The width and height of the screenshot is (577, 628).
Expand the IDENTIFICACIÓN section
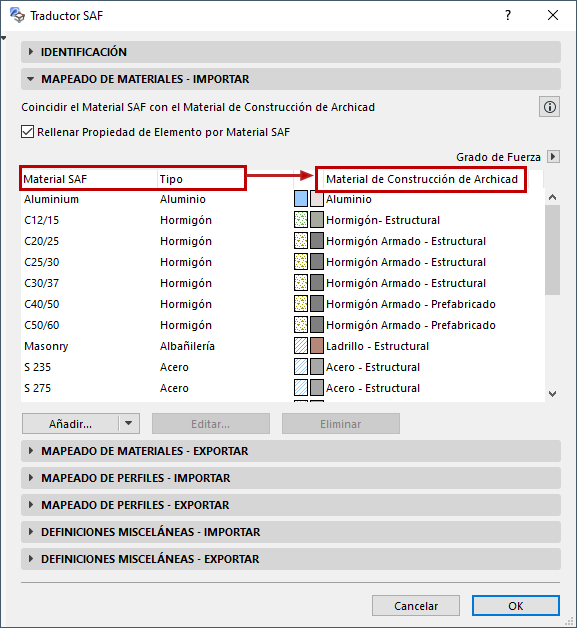pyautogui.click(x=290, y=52)
